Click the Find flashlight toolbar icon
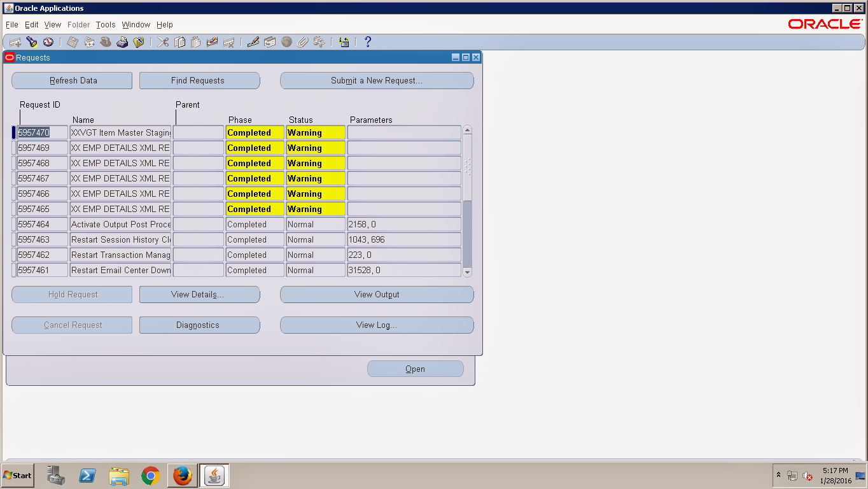The image size is (868, 489). pyautogui.click(x=32, y=42)
